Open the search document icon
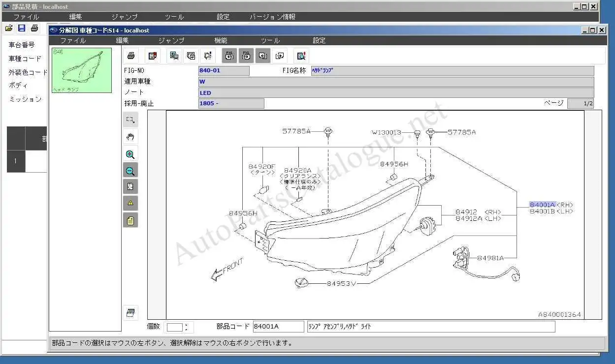This screenshot has height=364, width=615. click(301, 56)
